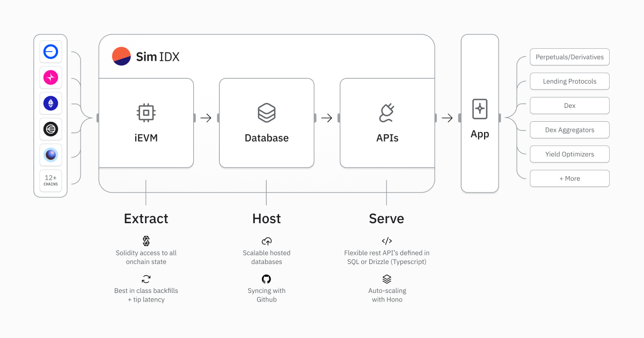Select the black circular chain icon
This screenshot has width=644, height=338.
[x=50, y=129]
